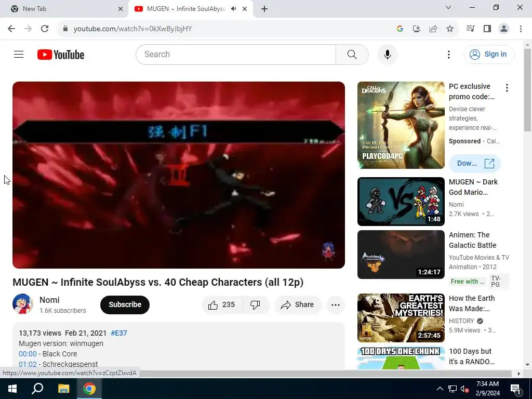Open Nomi channel avatar

(x=22, y=304)
